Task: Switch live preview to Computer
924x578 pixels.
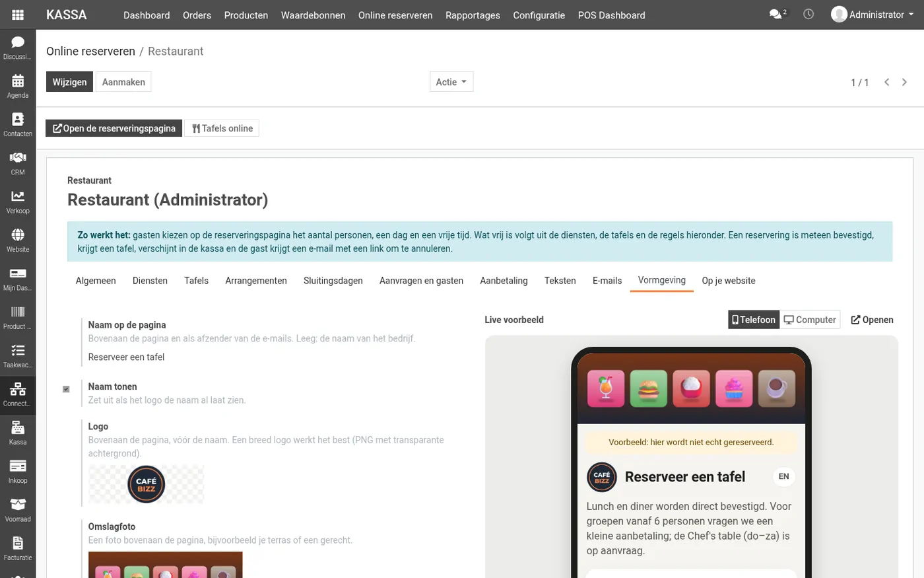Action: click(810, 320)
